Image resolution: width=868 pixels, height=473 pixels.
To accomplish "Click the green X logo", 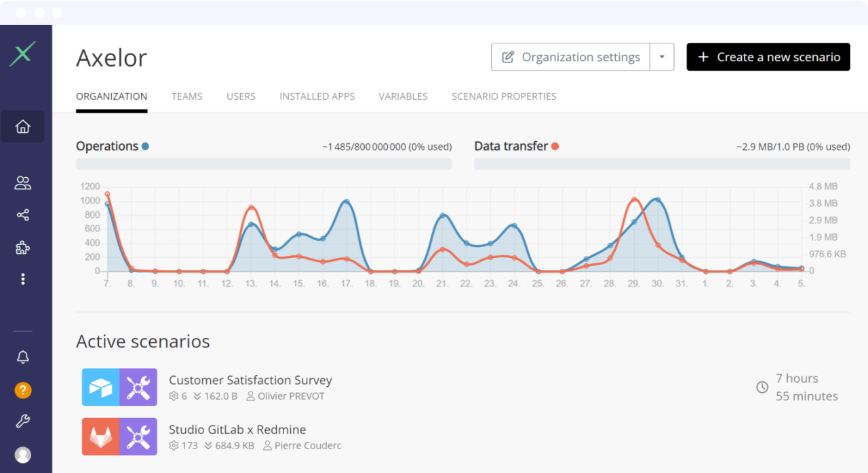I will [x=23, y=54].
